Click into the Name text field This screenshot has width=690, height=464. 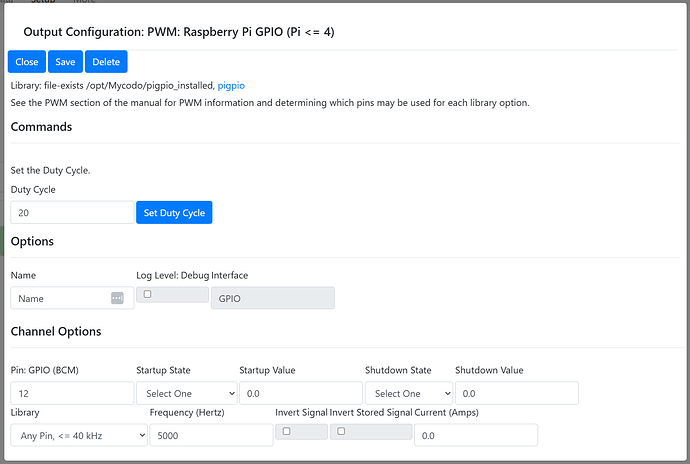[x=60, y=298]
